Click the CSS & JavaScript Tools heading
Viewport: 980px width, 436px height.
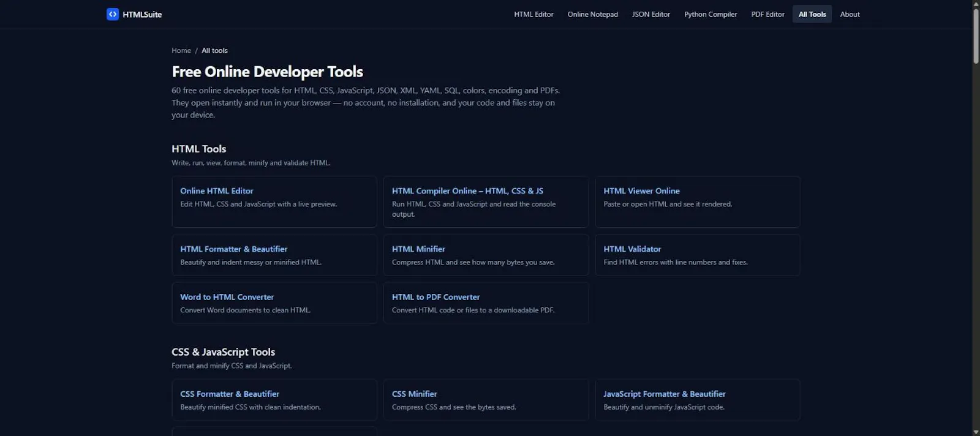[224, 352]
